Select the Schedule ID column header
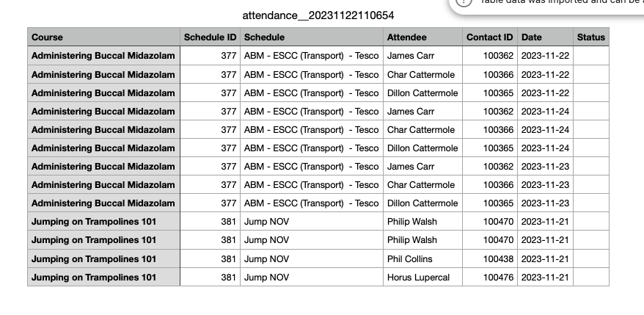Image resolution: width=644 pixels, height=315 pixels. (210, 37)
